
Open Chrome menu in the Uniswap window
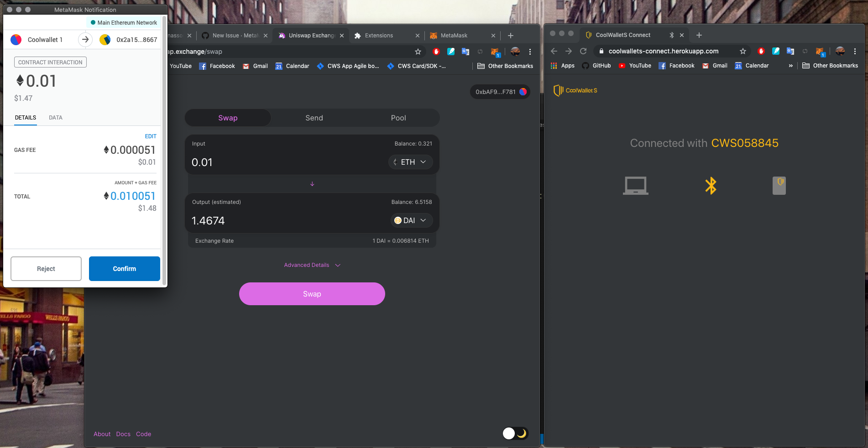(530, 52)
